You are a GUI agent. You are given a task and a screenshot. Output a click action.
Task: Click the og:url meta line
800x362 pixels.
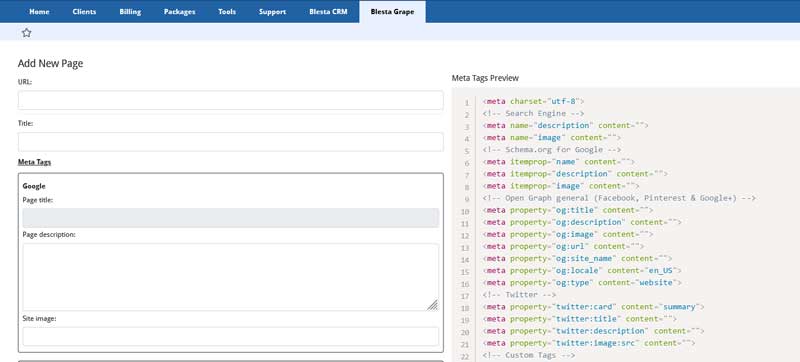click(x=563, y=246)
